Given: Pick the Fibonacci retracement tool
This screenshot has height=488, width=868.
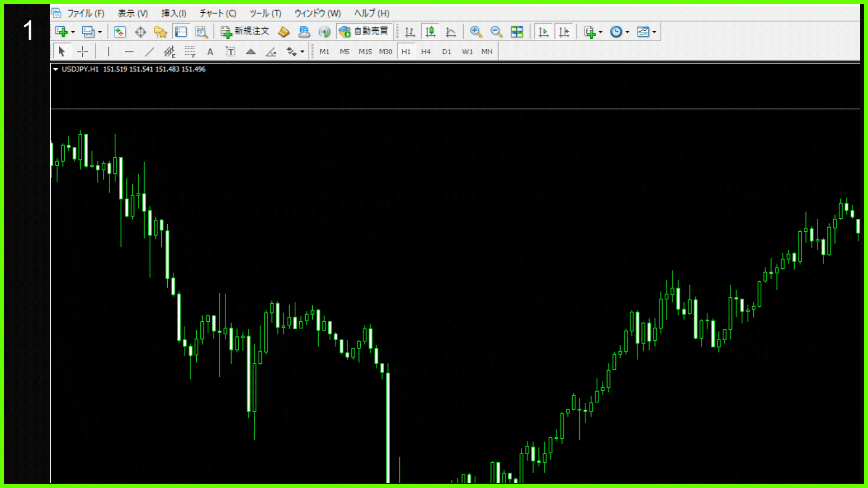Looking at the screenshot, I should (190, 52).
